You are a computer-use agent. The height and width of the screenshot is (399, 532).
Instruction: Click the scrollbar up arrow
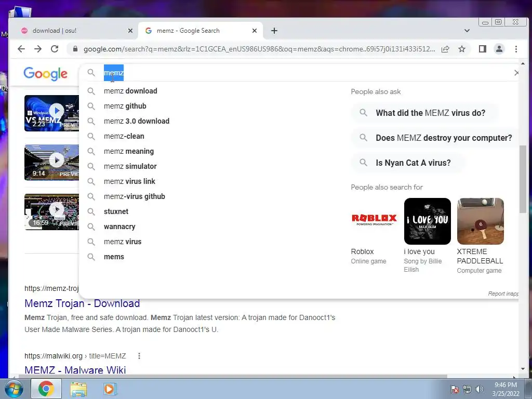click(523, 63)
